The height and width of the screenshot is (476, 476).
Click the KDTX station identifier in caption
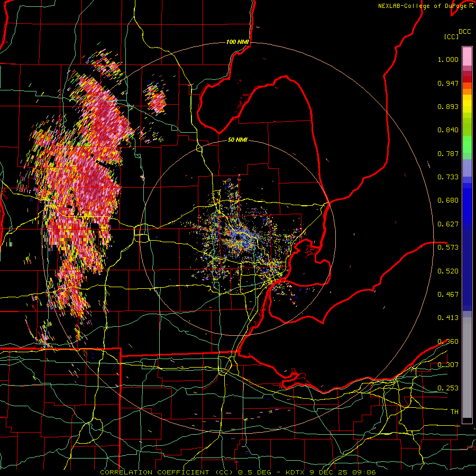coord(296,472)
